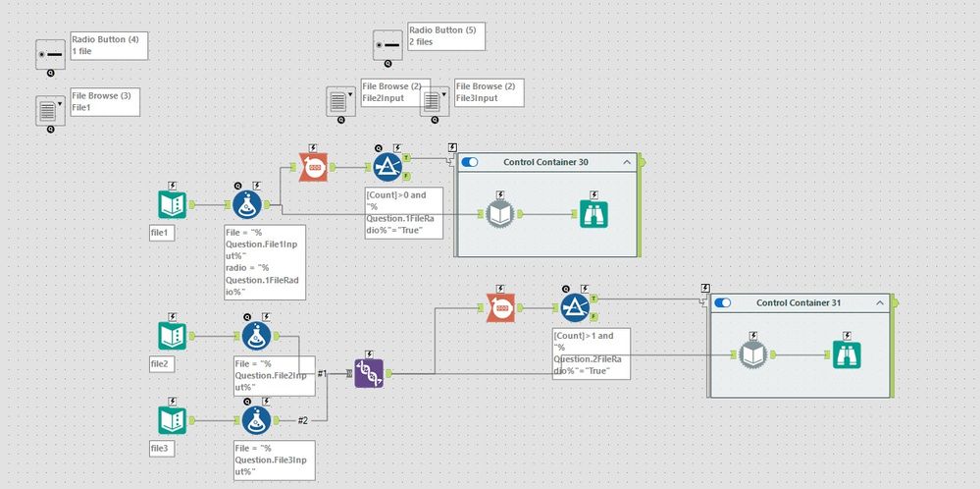Click the lightning badge above Control Container 30
980x489 pixels.
[x=452, y=147]
